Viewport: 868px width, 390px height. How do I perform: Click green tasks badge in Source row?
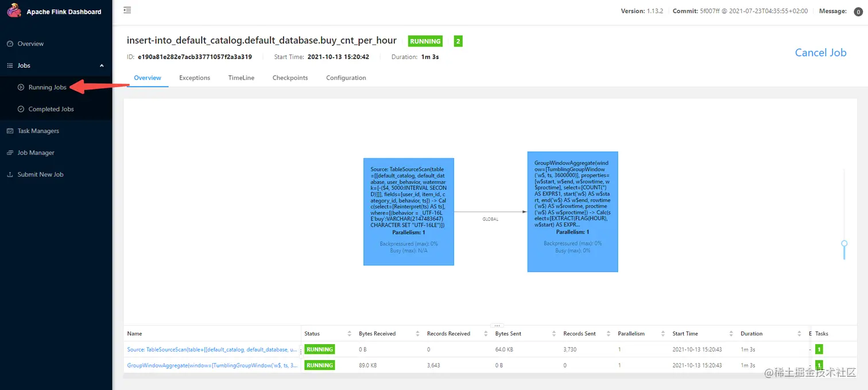(819, 349)
